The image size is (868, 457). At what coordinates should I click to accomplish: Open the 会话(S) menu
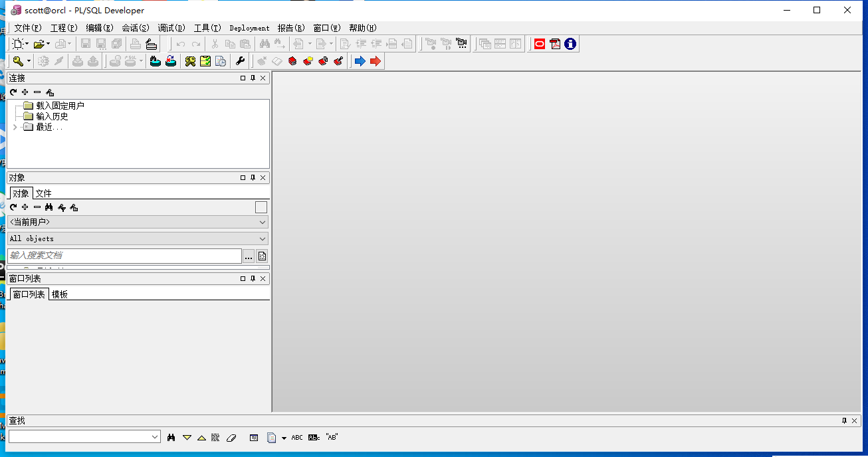pyautogui.click(x=136, y=28)
